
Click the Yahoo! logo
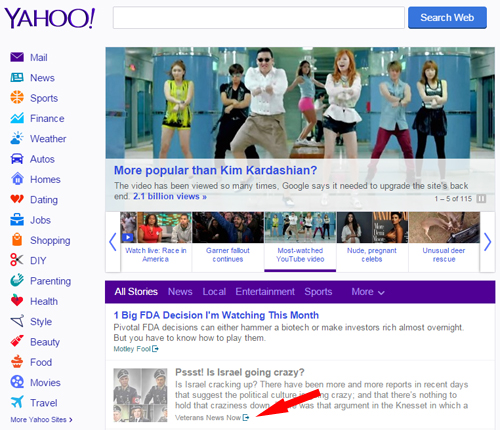49,18
